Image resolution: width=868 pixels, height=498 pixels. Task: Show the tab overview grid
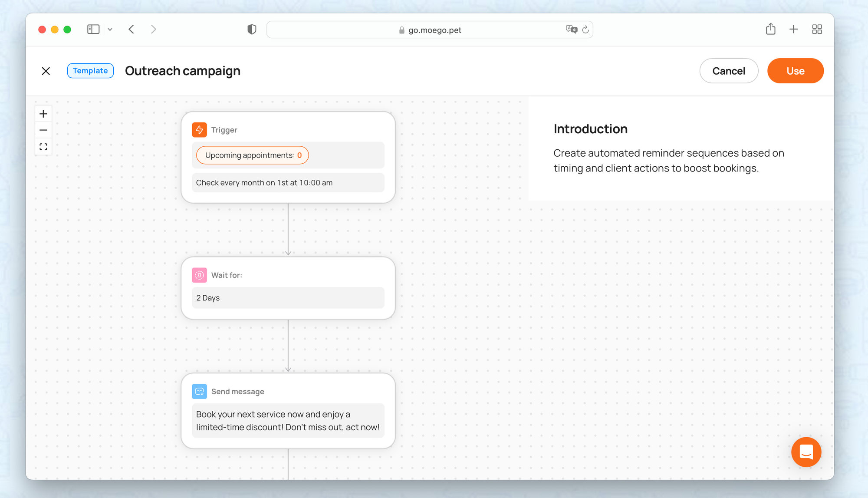[x=817, y=29]
